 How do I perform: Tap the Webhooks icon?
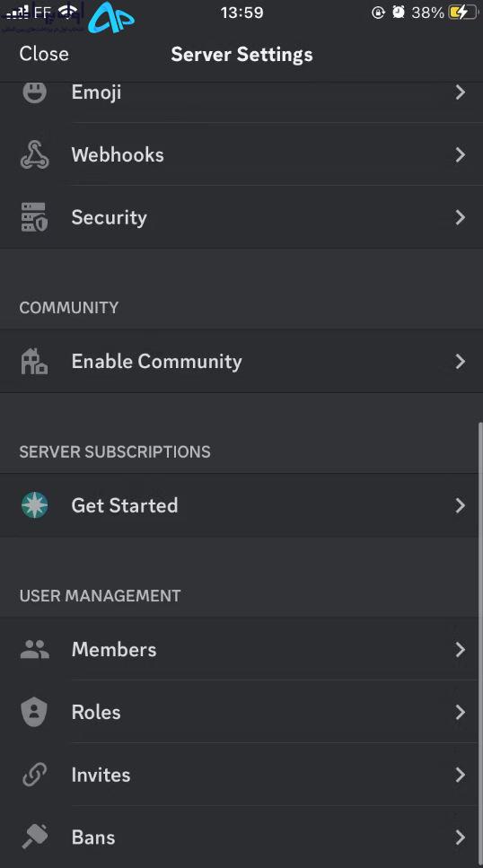pos(34,154)
